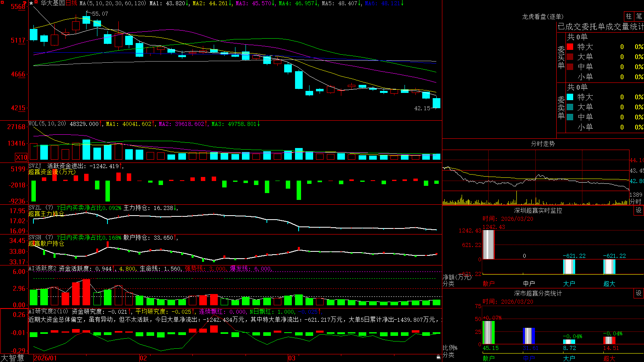This screenshot has width=644, height=362.
Task: Click the 散户持仓: 33.650 value
Action: coord(150,238)
